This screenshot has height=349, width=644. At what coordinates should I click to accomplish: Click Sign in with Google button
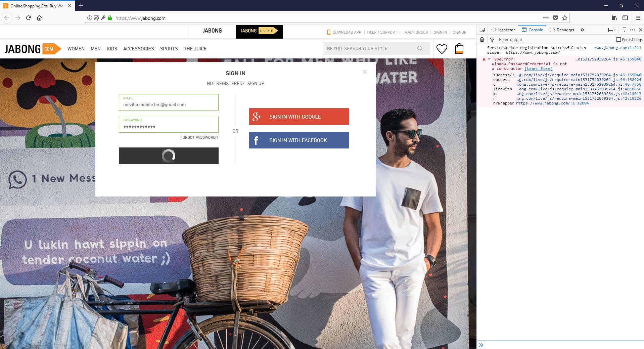click(299, 117)
